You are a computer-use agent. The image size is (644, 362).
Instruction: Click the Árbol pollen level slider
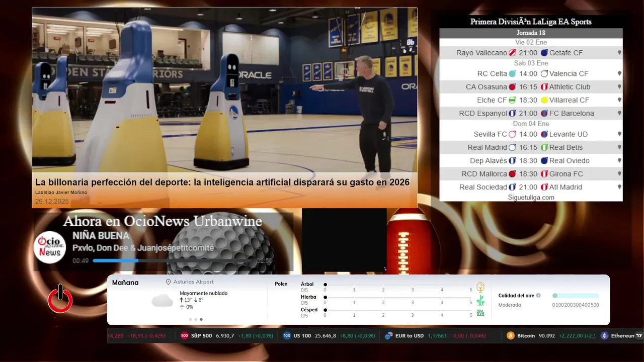398,285
